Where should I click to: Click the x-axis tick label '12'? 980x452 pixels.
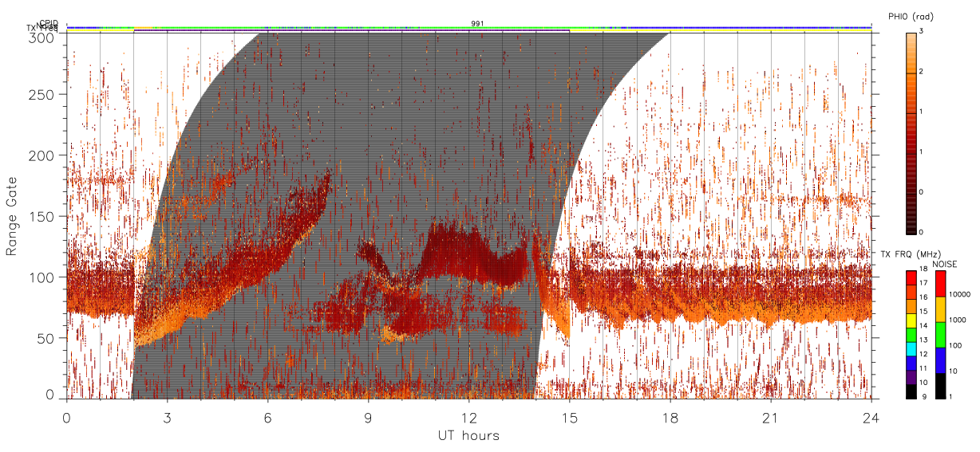click(468, 418)
